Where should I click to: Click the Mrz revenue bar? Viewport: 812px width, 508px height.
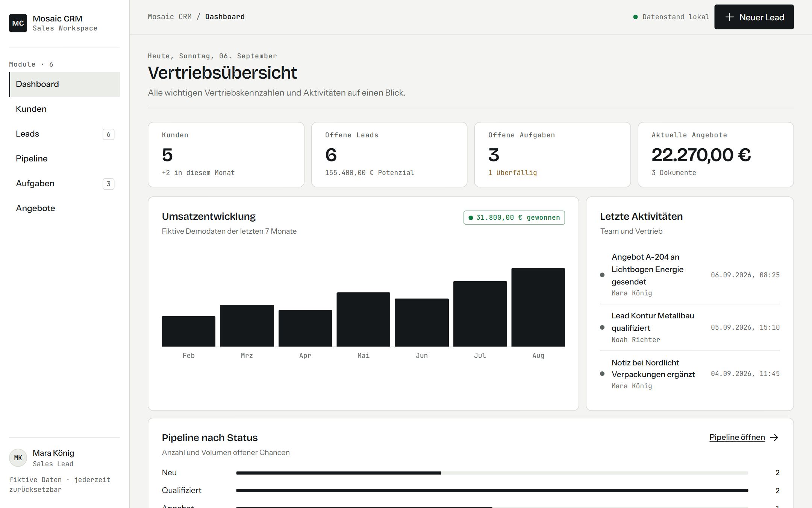[x=247, y=325]
